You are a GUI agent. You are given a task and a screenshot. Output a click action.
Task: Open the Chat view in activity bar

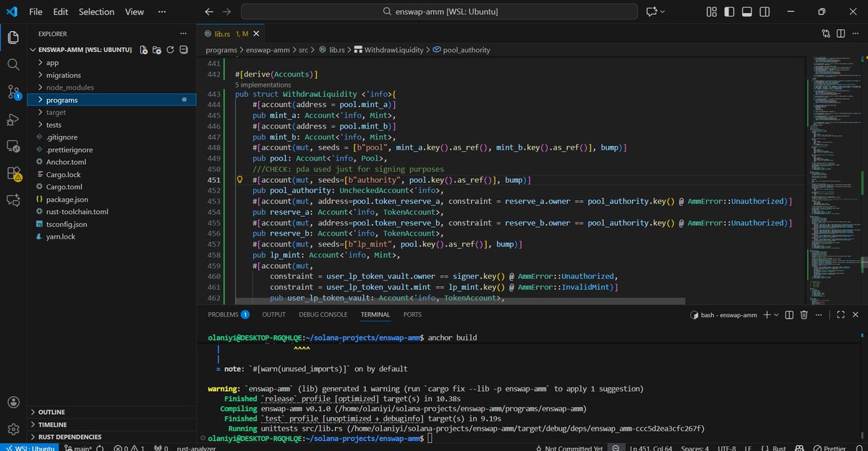(13, 200)
